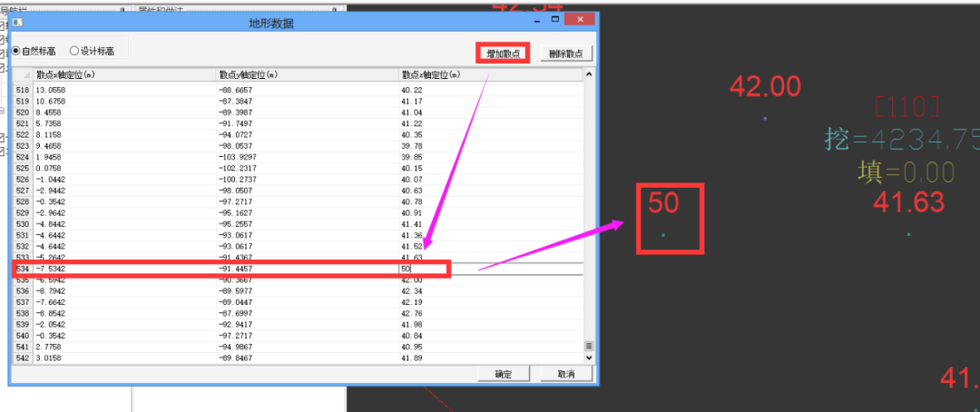
Task: Click the 增加散点 button
Action: (503, 54)
